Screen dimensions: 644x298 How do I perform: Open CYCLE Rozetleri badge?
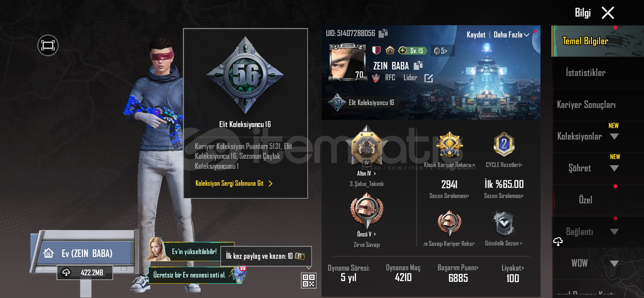pos(504,144)
